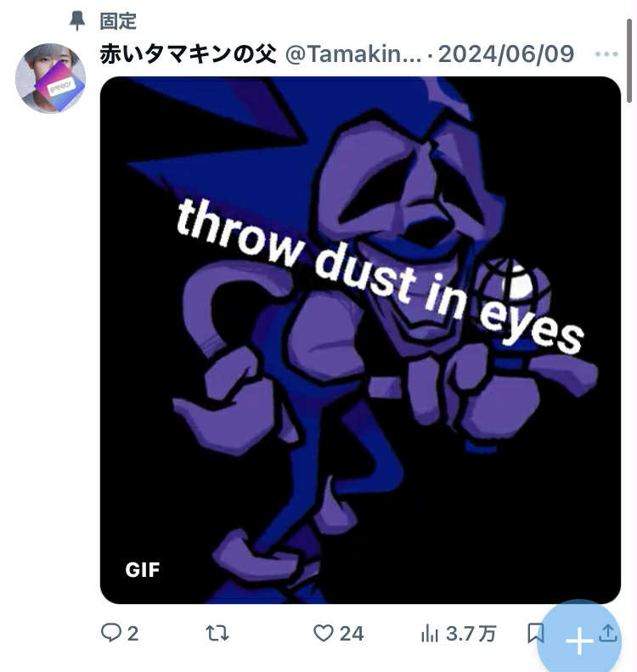Click the pushpin icon above the post
This screenshot has height=672, width=637.
tap(77, 21)
